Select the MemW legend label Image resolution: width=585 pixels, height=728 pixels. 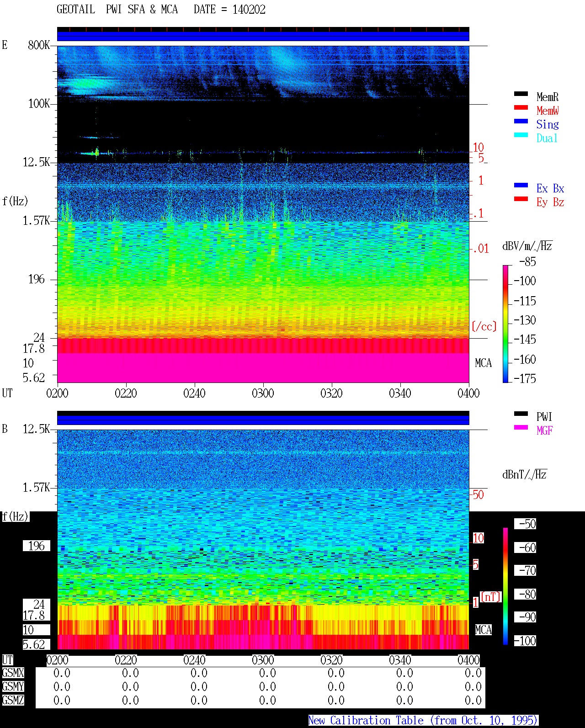click(548, 111)
